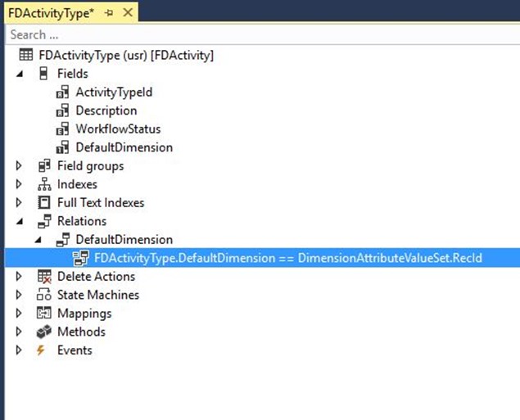Click the Delete Actions icon with red X
The width and height of the screenshot is (520, 420).
[44, 277]
